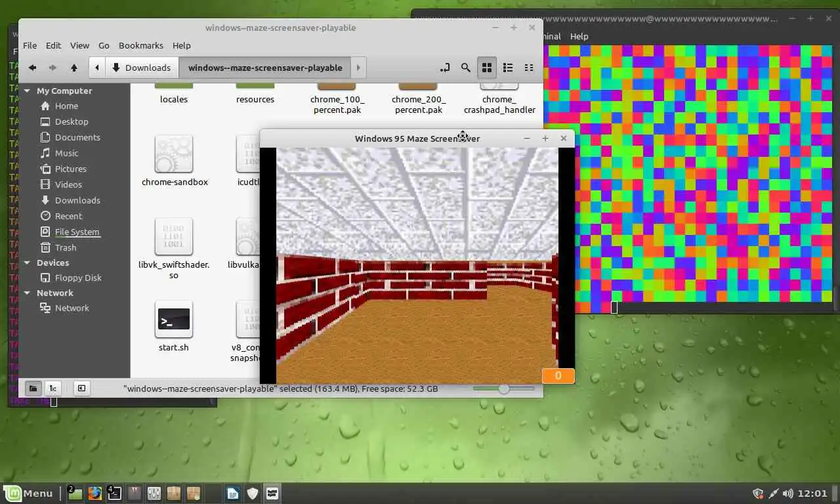Select the resources folder
The width and height of the screenshot is (840, 504).
tap(255, 93)
